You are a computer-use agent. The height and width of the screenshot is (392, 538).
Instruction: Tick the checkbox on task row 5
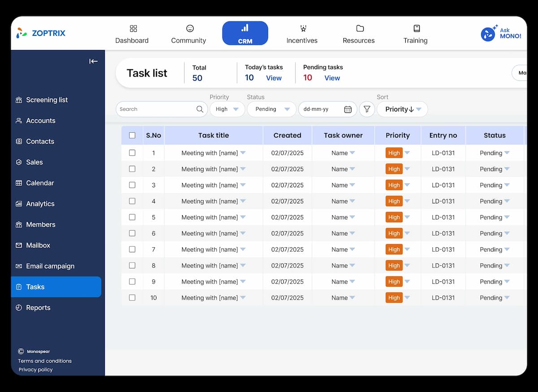132,217
